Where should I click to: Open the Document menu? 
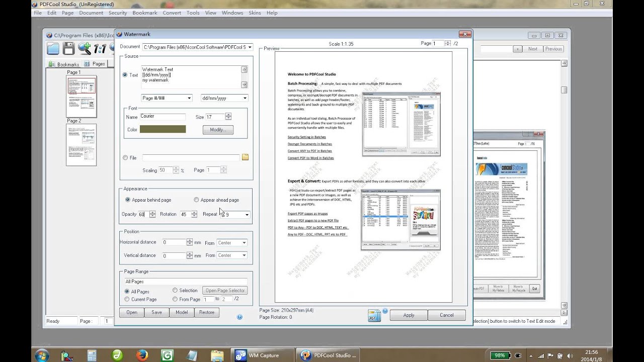pos(91,13)
